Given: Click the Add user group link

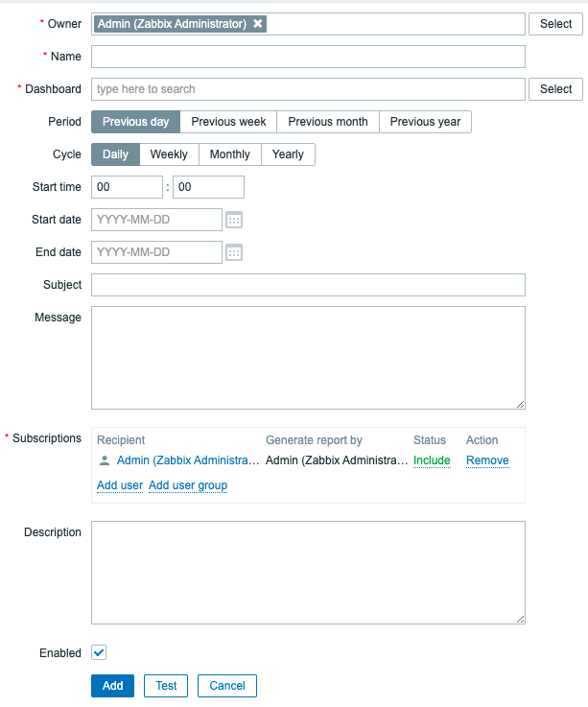Looking at the screenshot, I should [188, 485].
